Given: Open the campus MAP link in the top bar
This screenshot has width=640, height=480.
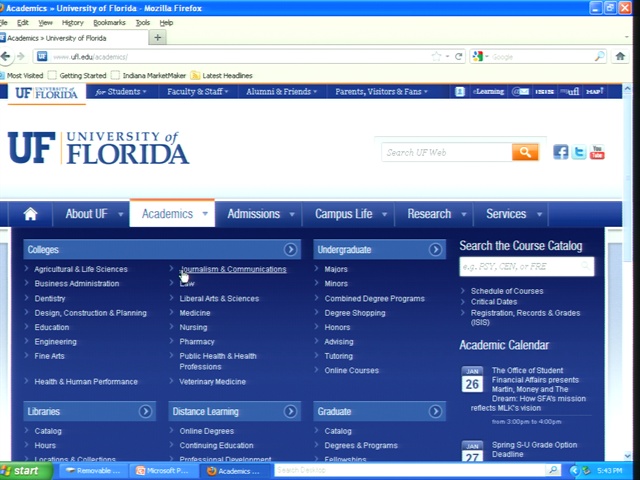Looking at the screenshot, I should pyautogui.click(x=594, y=91).
